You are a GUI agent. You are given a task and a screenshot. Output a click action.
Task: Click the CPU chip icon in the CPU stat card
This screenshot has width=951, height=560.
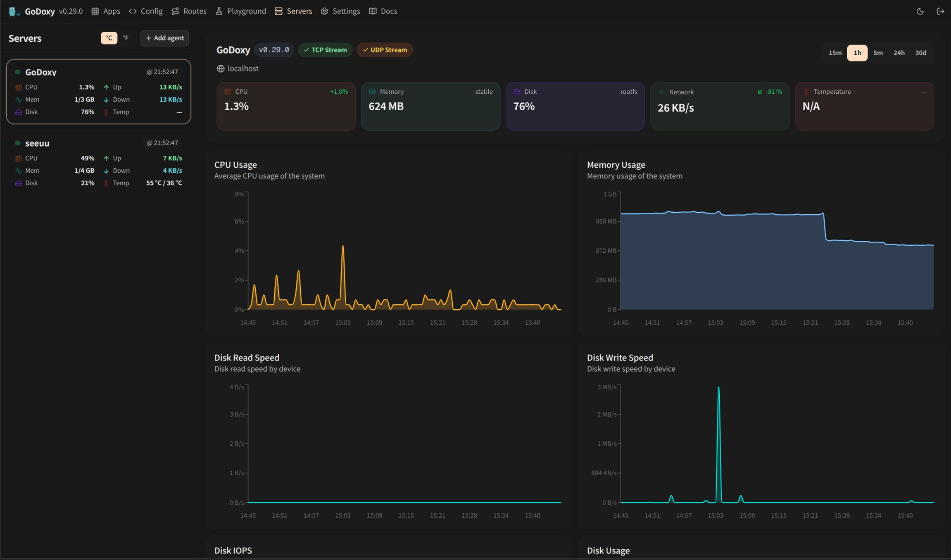click(x=228, y=92)
